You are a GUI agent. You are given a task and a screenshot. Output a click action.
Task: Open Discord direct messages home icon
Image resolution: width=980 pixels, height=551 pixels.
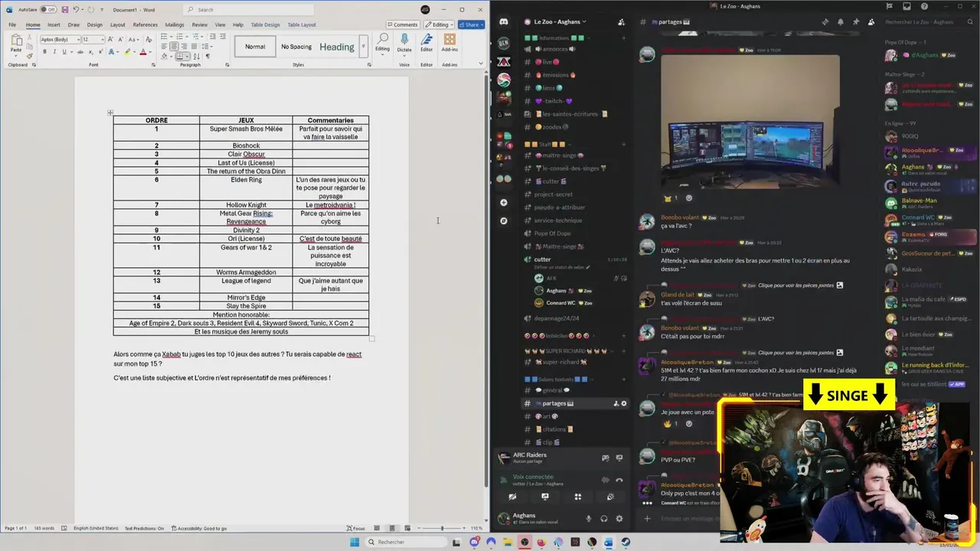pyautogui.click(x=503, y=21)
